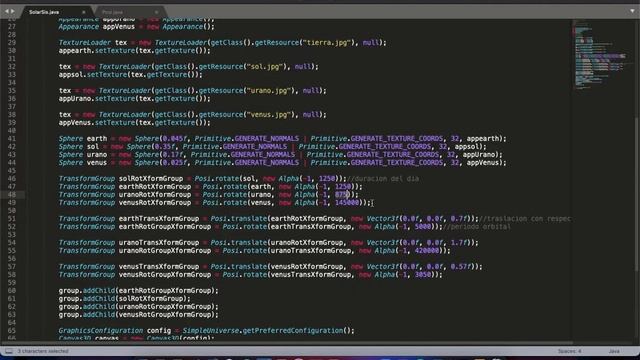Click line number 29 in the gutter
The width and height of the screenshot is (640, 360).
tap(11, 42)
